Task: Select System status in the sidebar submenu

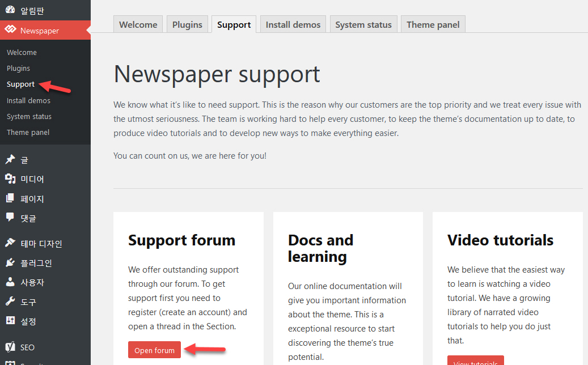Action: click(x=29, y=117)
